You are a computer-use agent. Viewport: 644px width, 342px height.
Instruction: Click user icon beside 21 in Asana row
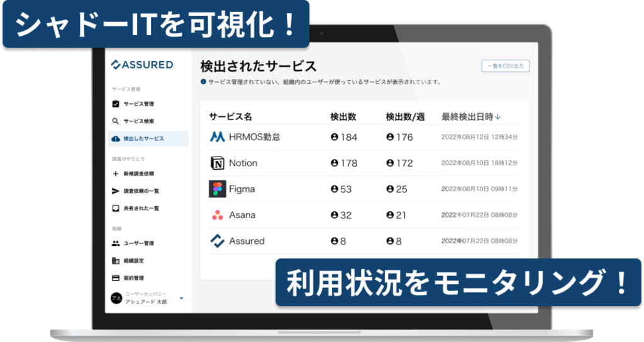point(390,215)
